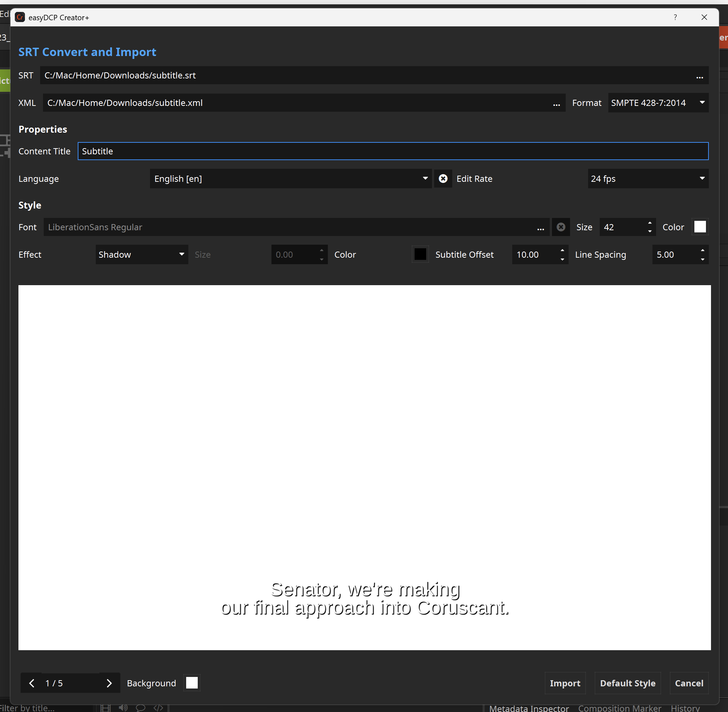Go to previous subtitle preview arrow
This screenshot has width=728, height=712.
pyautogui.click(x=32, y=683)
